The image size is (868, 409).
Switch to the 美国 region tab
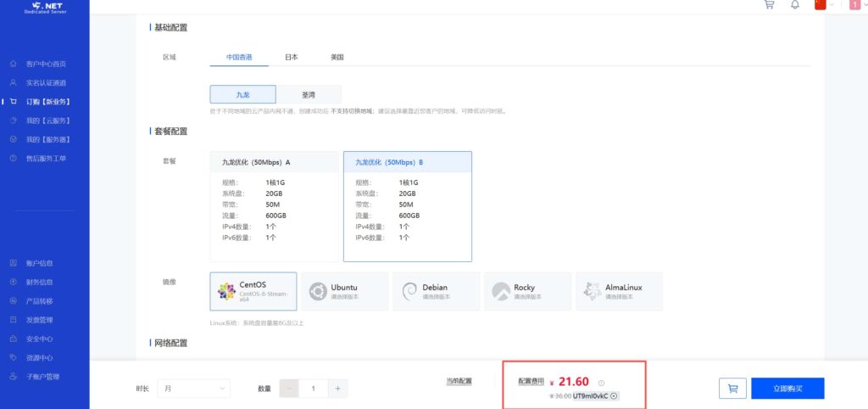click(337, 57)
